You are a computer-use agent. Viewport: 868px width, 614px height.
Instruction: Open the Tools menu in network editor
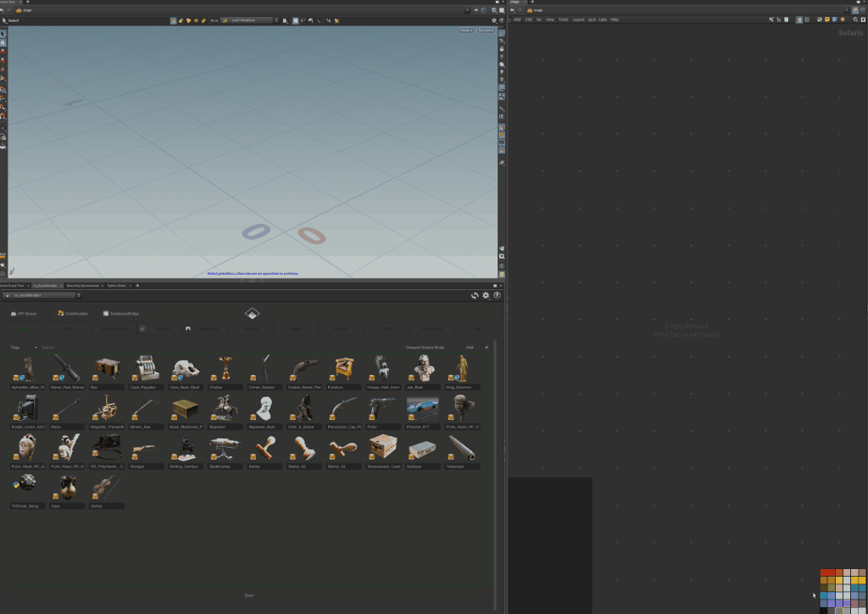pos(563,19)
